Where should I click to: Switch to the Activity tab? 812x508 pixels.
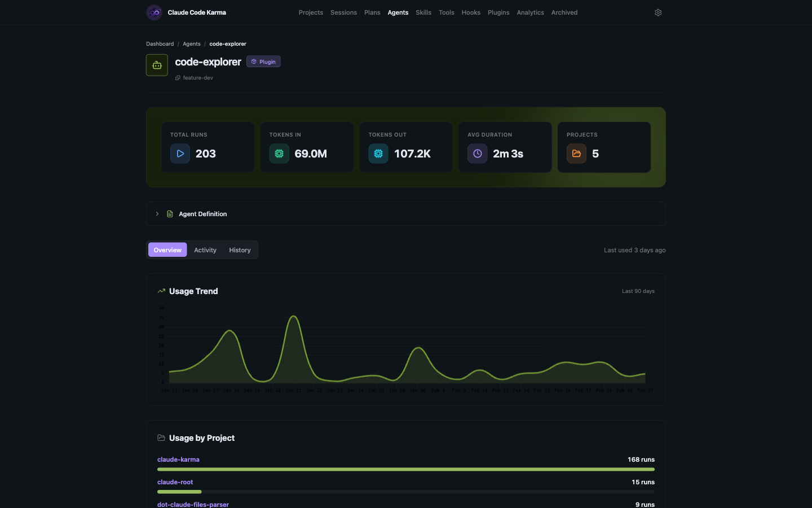[205, 250]
